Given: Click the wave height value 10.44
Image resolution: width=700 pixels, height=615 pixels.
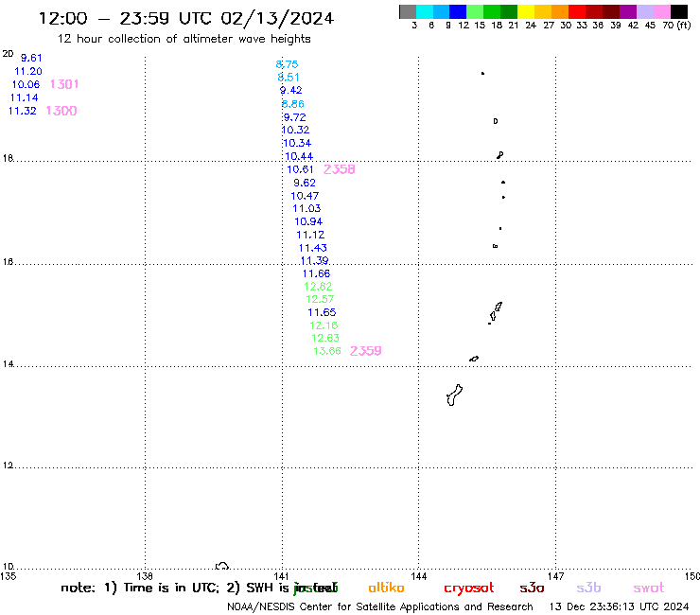Looking at the screenshot, I should click(x=299, y=156).
